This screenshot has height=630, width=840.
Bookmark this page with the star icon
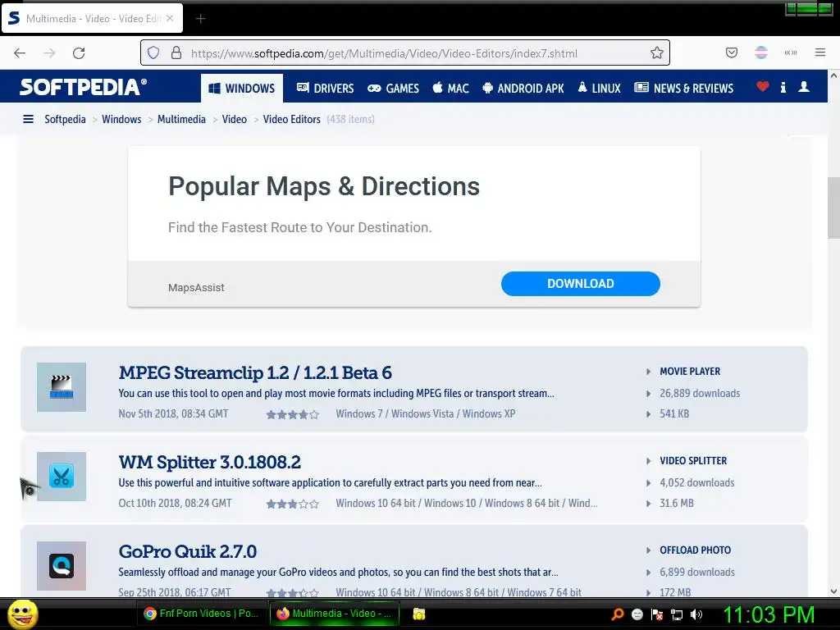pos(657,52)
